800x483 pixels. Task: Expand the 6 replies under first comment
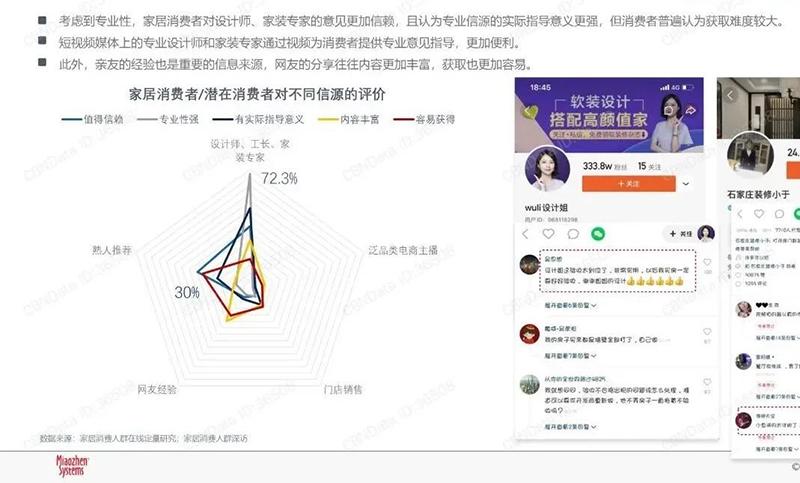pyautogui.click(x=570, y=305)
